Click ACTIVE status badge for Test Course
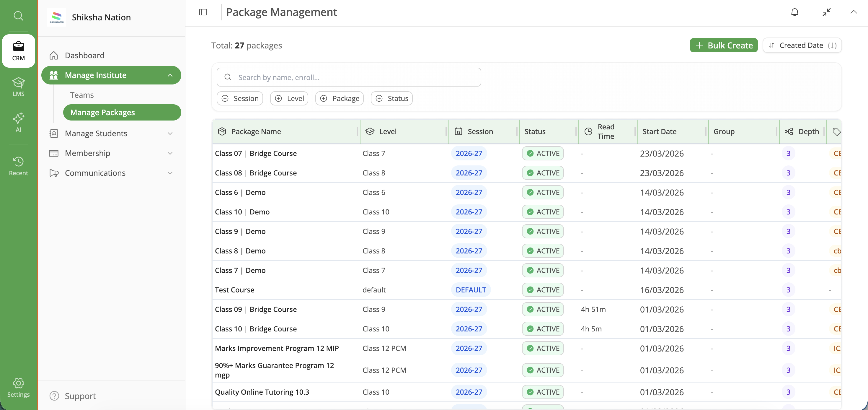Viewport: 868px width, 410px height. coord(543,290)
